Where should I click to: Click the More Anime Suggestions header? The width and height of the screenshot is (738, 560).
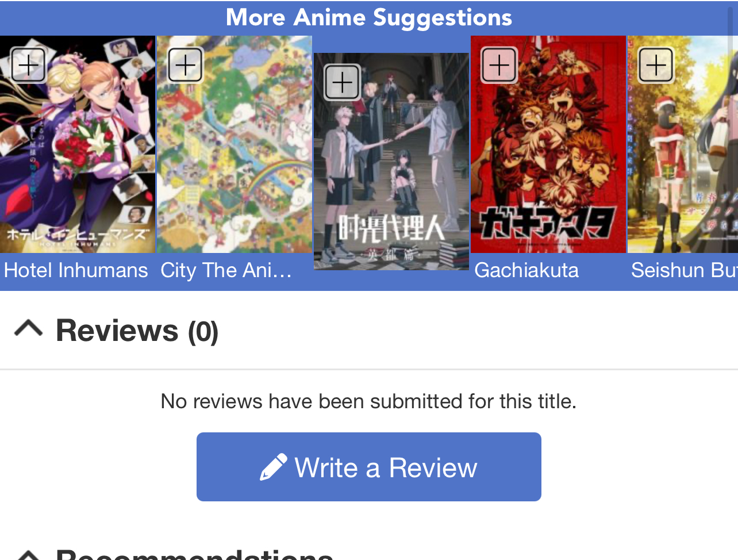369,17
